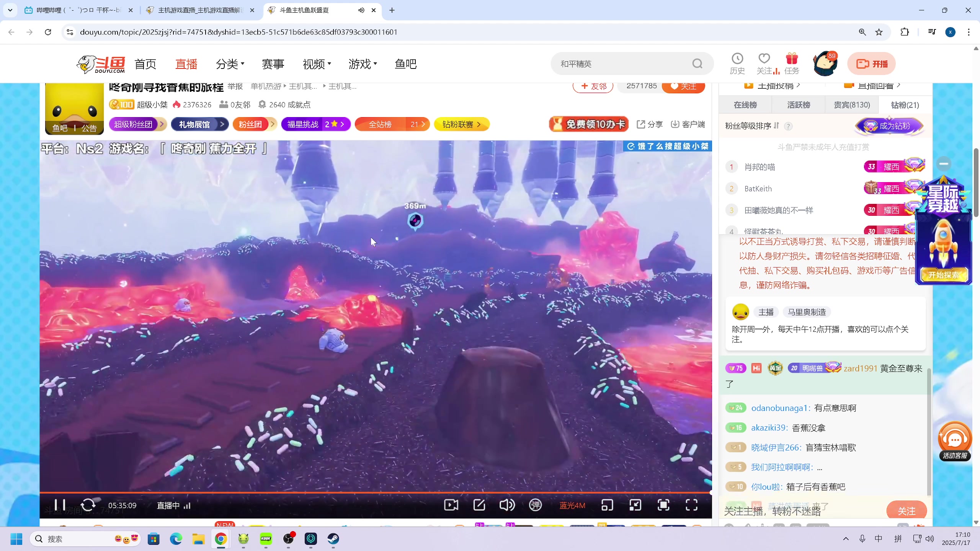The width and height of the screenshot is (980, 551).
Task: Open the 蓝光4M quality selector
Action: (572, 505)
